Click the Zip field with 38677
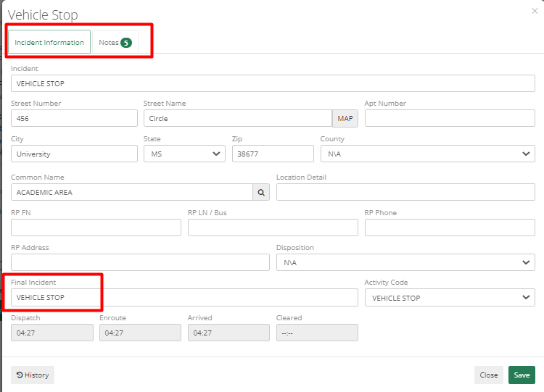Screen dimensions: 544x392 pos(273,154)
